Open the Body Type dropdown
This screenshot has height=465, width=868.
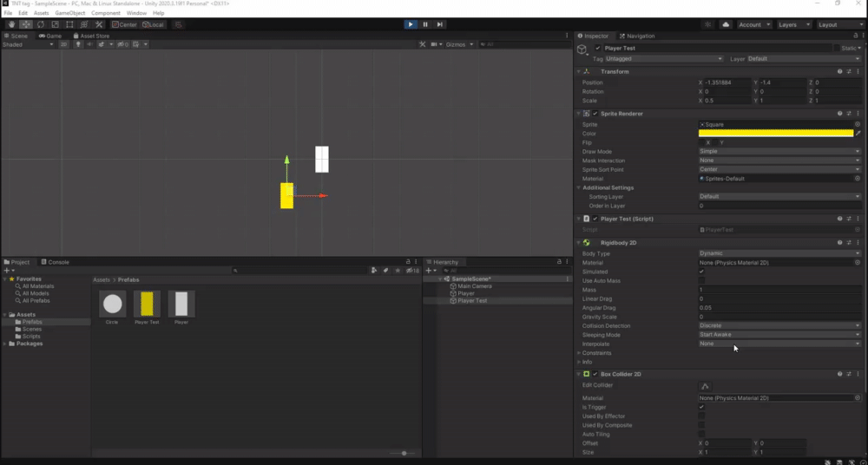pos(780,253)
